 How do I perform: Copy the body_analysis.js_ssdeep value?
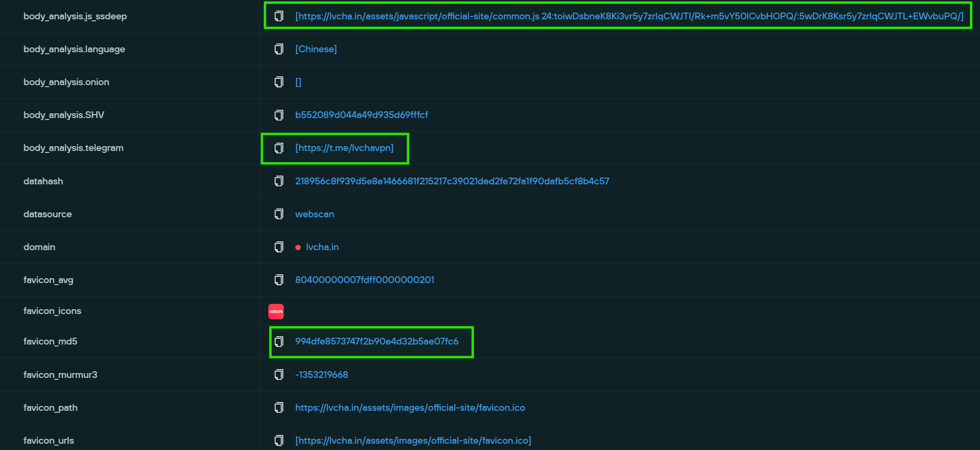[278, 16]
